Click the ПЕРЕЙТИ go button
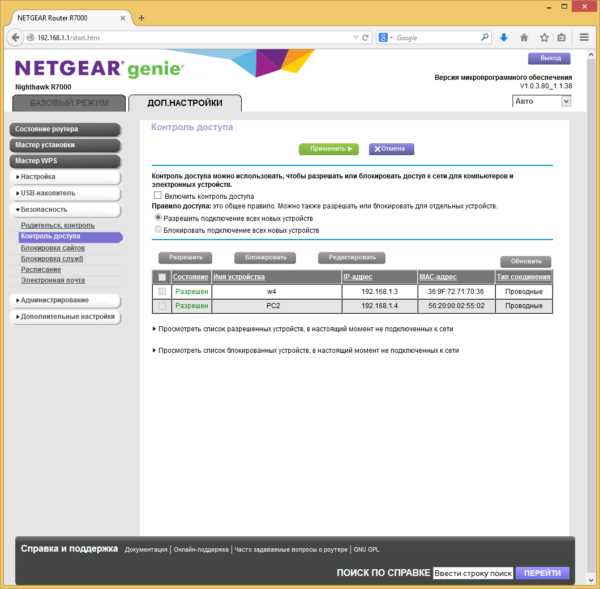600x589 pixels. [542, 573]
